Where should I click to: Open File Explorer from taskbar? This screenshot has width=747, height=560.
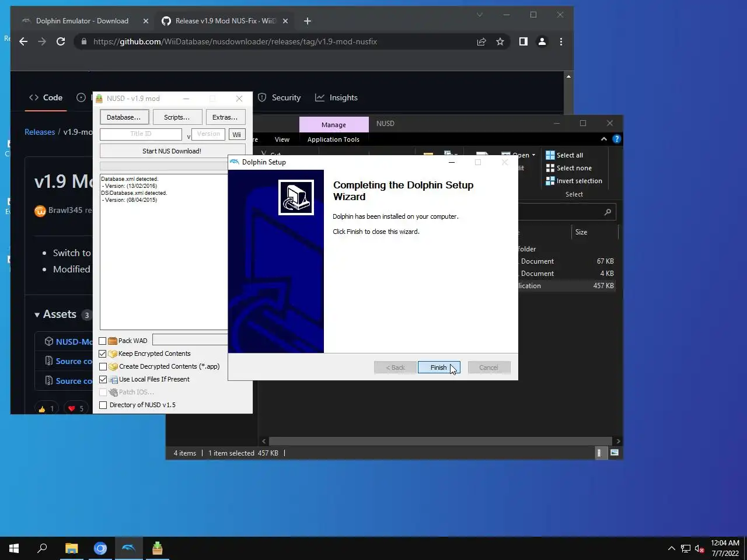tap(71, 548)
